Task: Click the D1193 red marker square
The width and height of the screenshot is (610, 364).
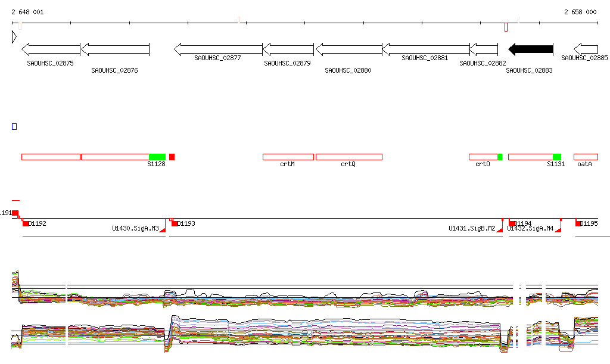Action: pos(175,223)
